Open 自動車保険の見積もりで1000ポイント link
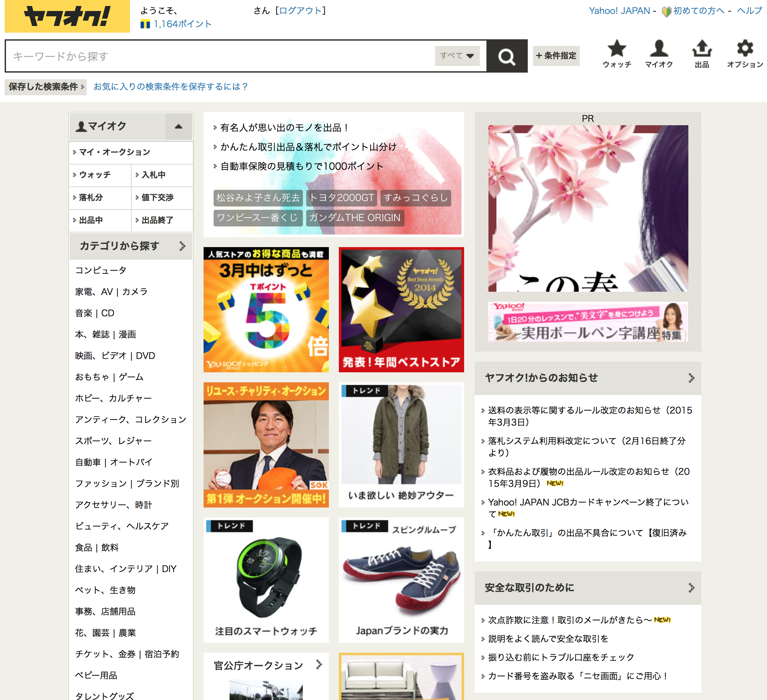The width and height of the screenshot is (767, 700). coord(302,166)
